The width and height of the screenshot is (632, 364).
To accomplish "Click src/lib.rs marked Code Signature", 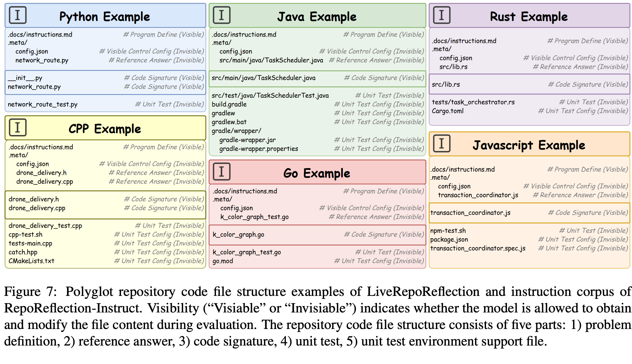I will [446, 85].
